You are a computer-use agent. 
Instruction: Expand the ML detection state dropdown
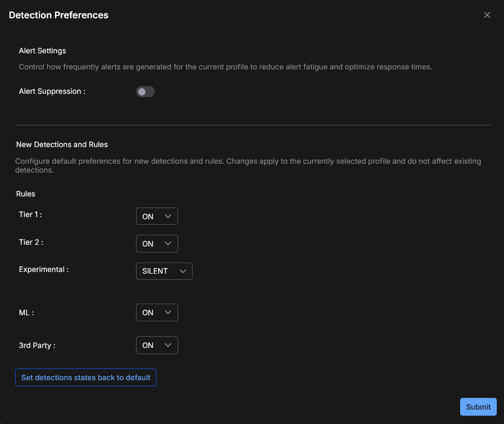pyautogui.click(x=157, y=312)
